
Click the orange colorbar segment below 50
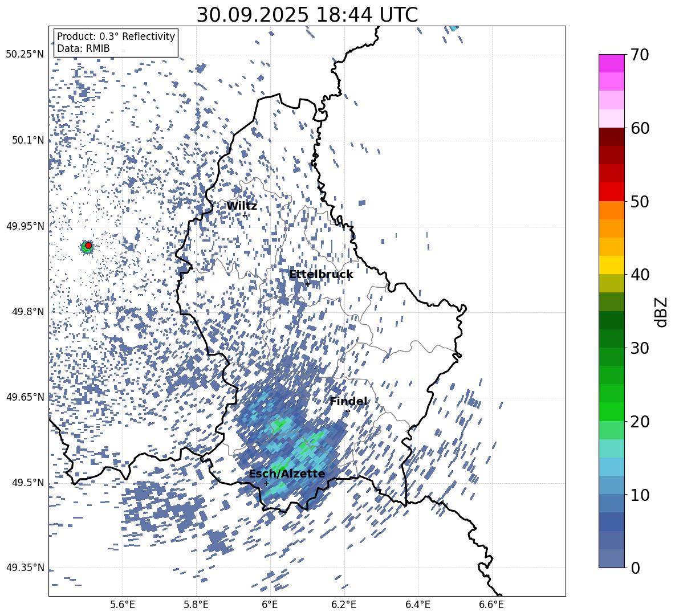point(611,210)
